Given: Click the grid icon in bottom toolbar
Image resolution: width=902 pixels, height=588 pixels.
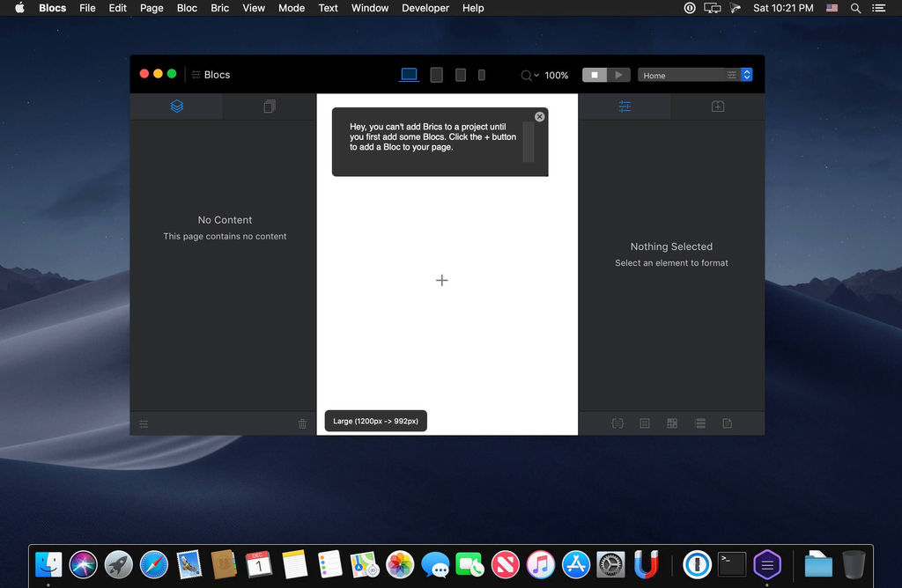Looking at the screenshot, I should click(x=672, y=423).
